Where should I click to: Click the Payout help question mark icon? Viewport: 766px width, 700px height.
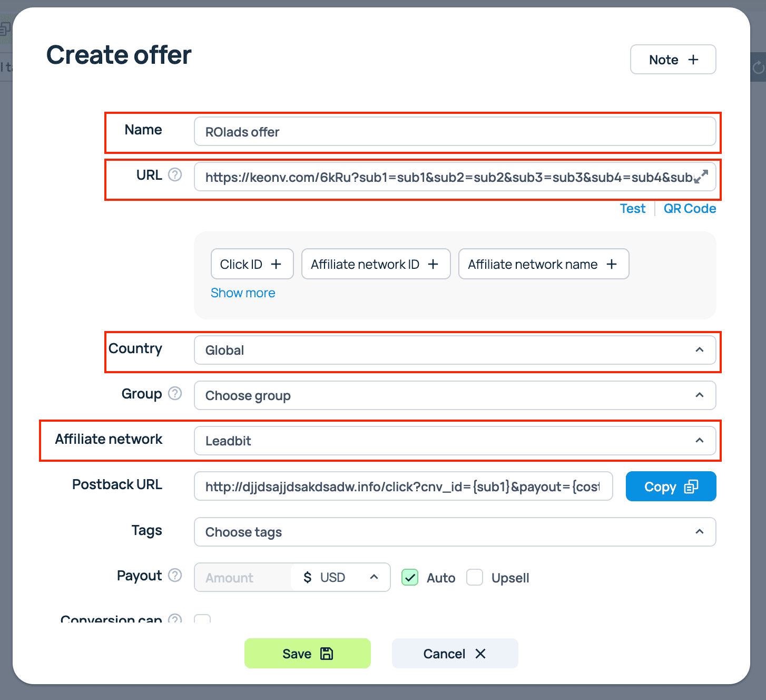175,576
